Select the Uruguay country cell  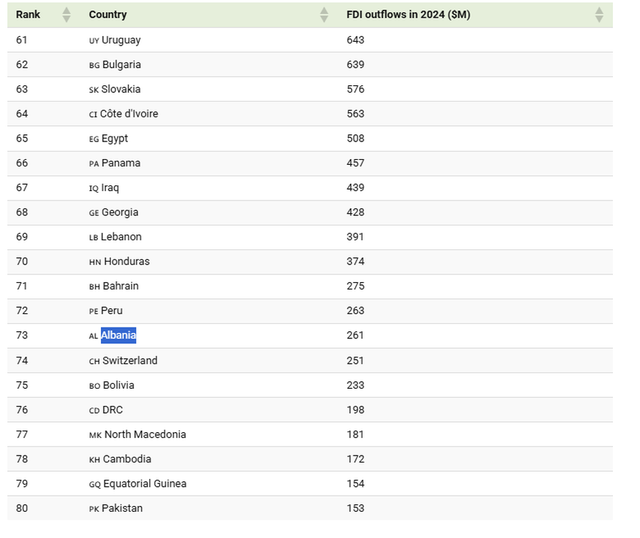tap(115, 40)
